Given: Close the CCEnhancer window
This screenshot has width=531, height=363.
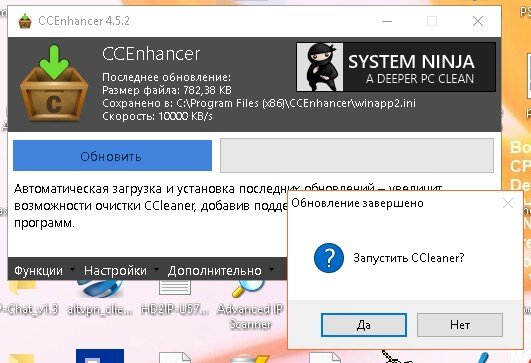Looking at the screenshot, I should [478, 21].
